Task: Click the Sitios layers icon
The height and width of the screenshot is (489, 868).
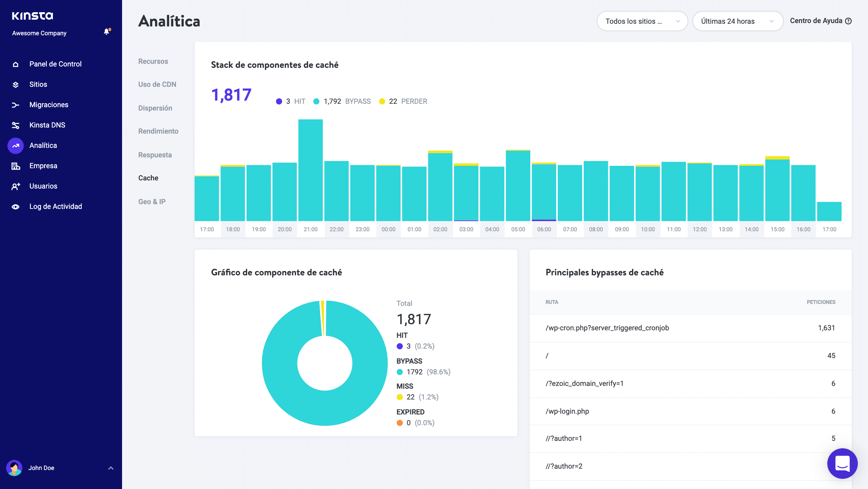Action: point(16,85)
